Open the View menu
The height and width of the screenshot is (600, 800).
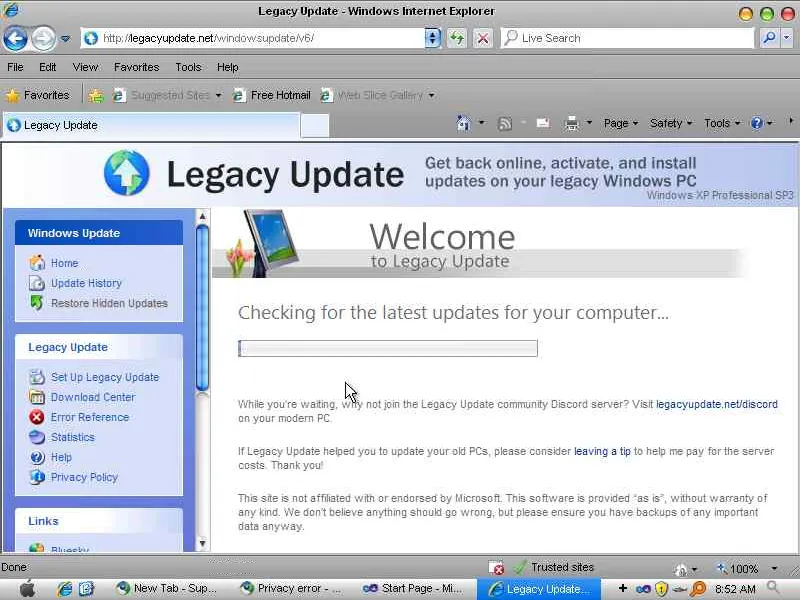(x=85, y=67)
